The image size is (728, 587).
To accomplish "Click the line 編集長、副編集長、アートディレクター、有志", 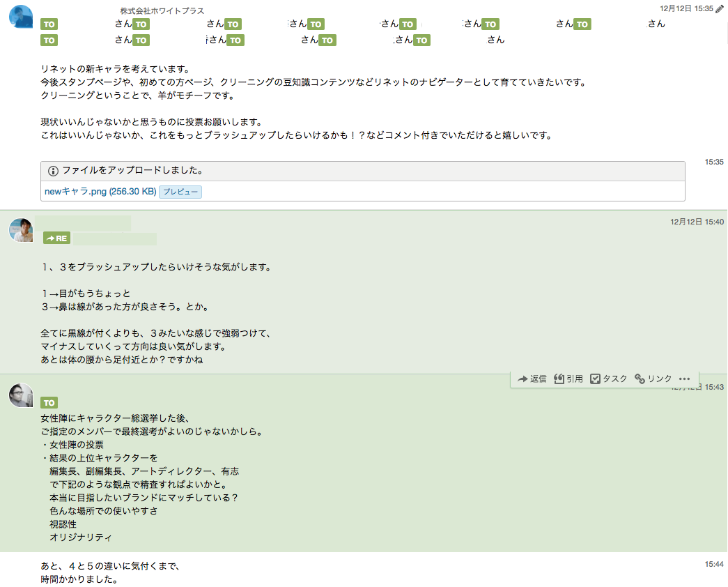I will pyautogui.click(x=144, y=471).
